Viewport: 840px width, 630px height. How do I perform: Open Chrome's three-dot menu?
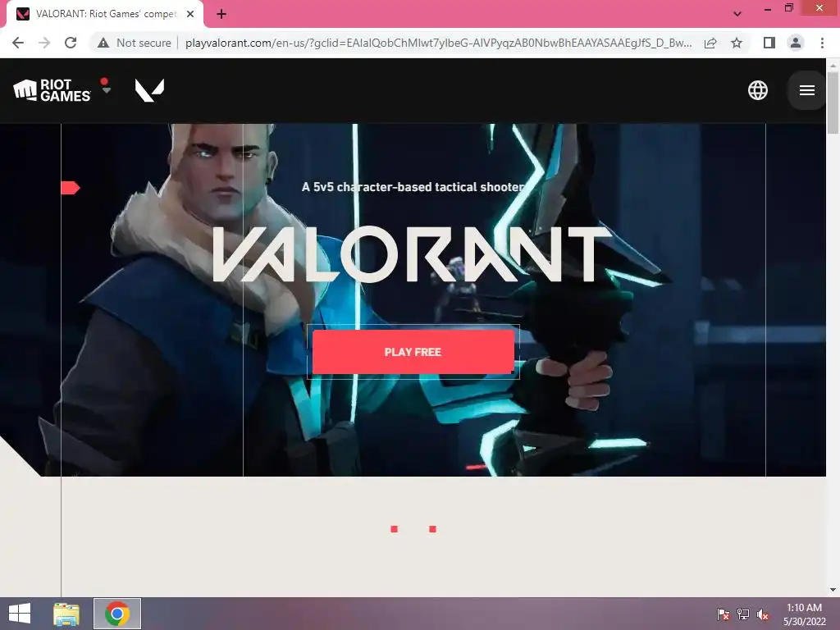[822, 43]
